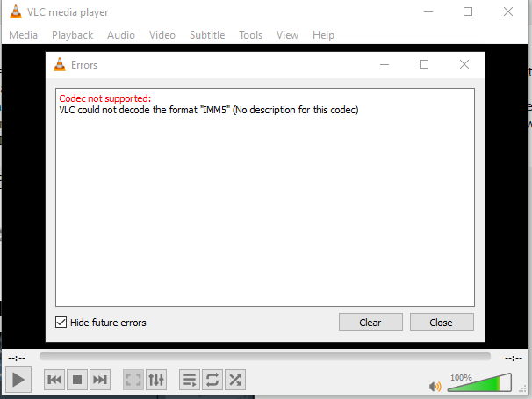
Task: Show the playlist panel
Action: click(x=190, y=380)
